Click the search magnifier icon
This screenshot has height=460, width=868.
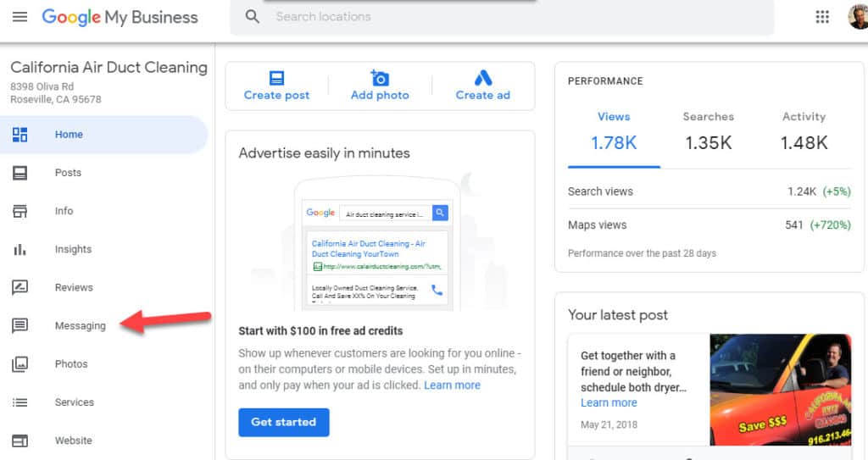point(253,17)
